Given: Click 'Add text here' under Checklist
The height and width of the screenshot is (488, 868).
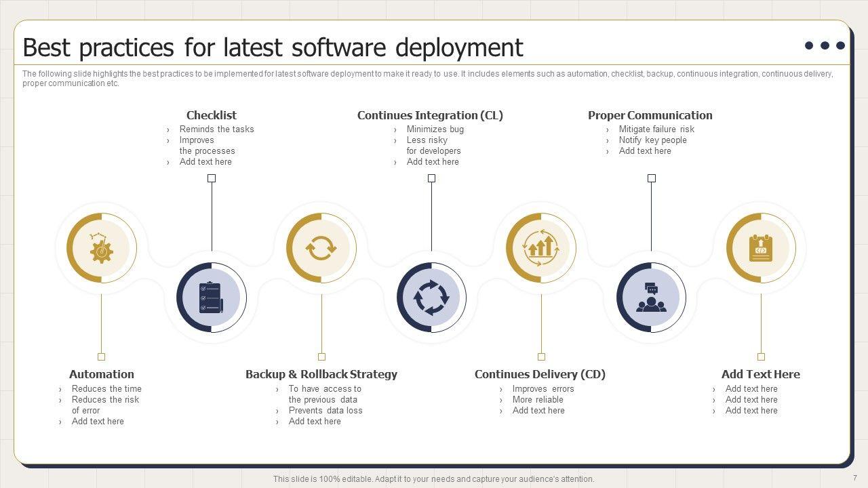Looking at the screenshot, I should [x=205, y=162].
